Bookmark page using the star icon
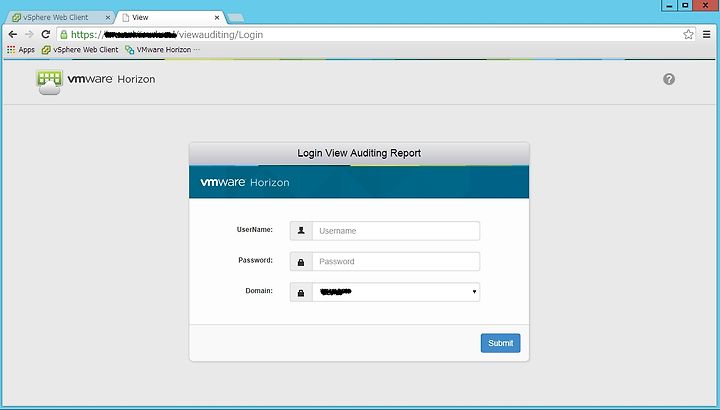This screenshot has height=410, width=720. [x=688, y=34]
